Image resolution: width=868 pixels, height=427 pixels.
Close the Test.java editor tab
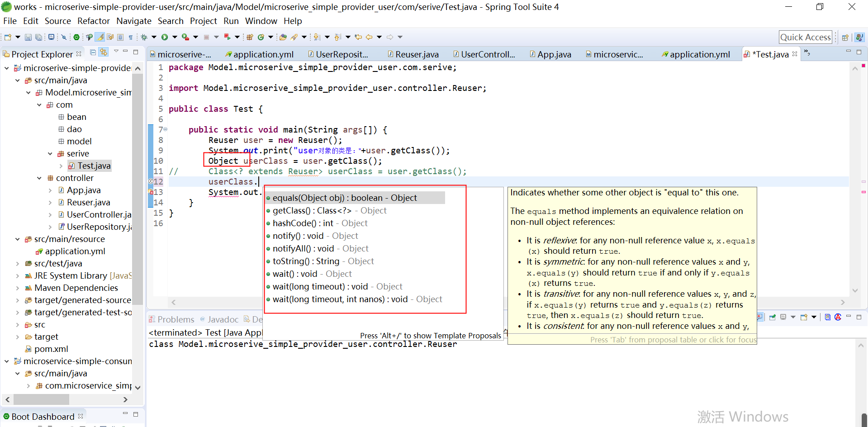pos(795,54)
